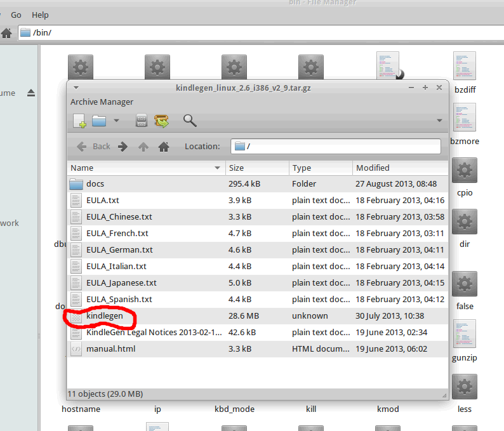Eject the volume in File Manager sidebar
Screen dimensions: 504x431
(31, 93)
